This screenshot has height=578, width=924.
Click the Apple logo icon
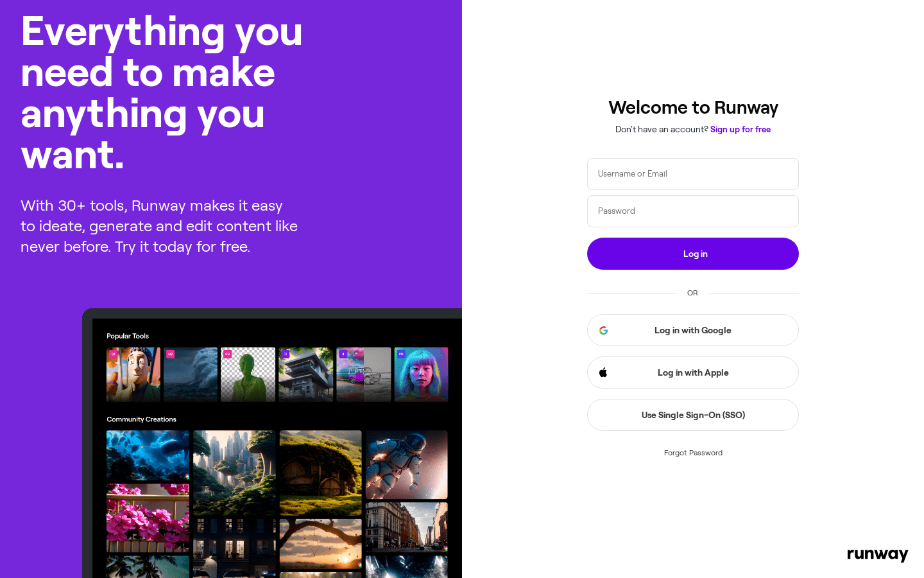tap(603, 372)
